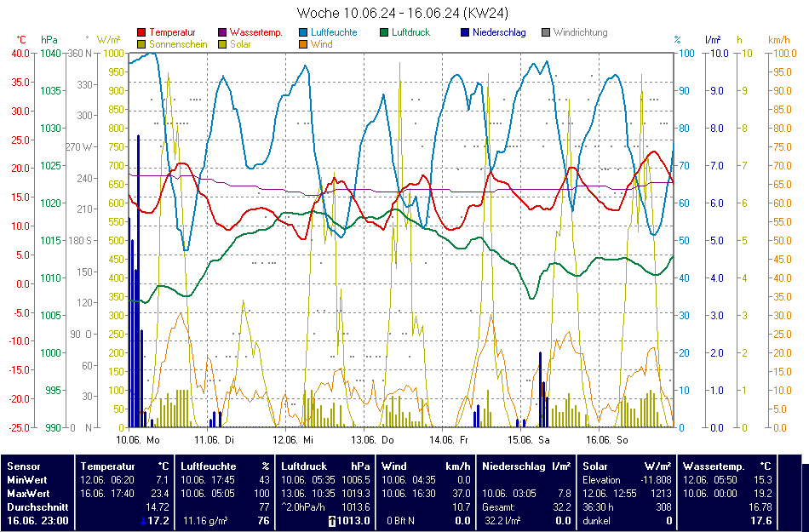This screenshot has width=809, height=532.
Task: Click the dark blue Niederschlag legend swatch
Action: tap(465, 32)
